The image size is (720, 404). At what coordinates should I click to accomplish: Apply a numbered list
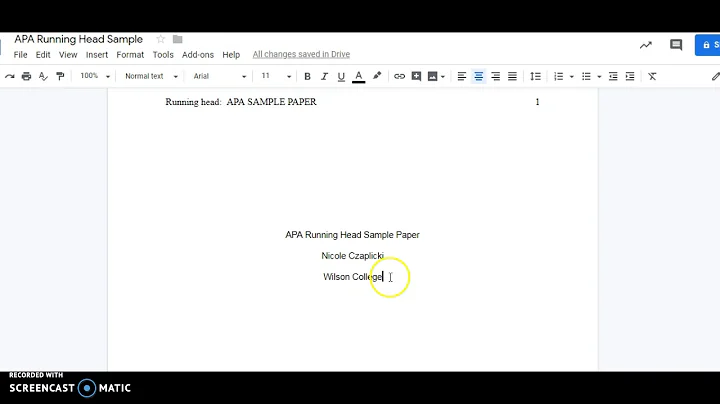pyautogui.click(x=558, y=77)
